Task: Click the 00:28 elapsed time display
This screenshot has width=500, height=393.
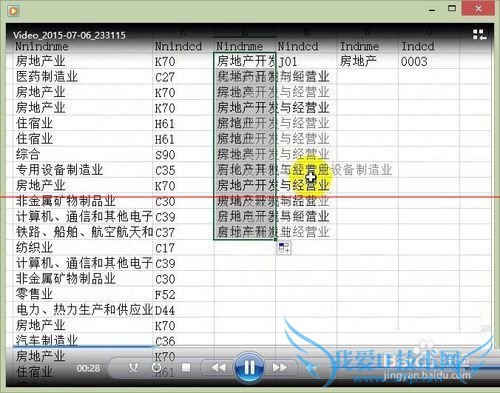Action: [88, 368]
